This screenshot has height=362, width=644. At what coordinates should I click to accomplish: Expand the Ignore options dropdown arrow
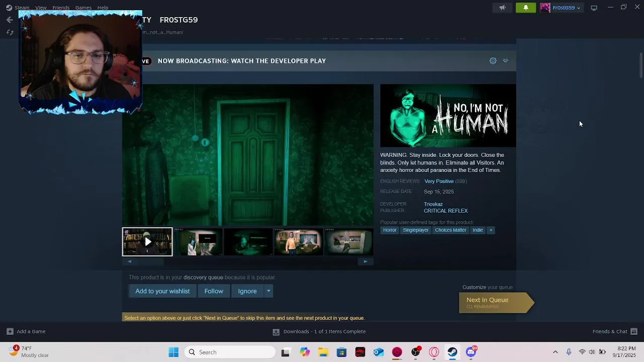click(268, 291)
